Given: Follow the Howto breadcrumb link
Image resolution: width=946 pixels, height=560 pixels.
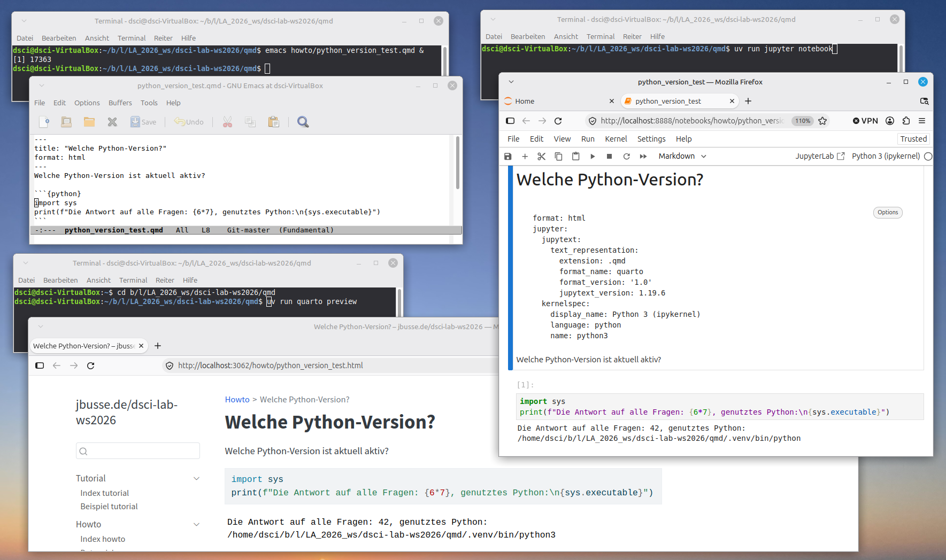Looking at the screenshot, I should (237, 400).
